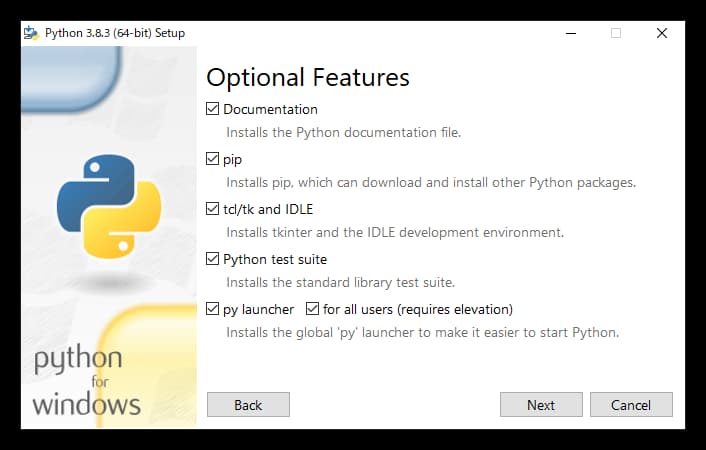Toggle the pip checkbox
This screenshot has width=706, height=450.
213,159
